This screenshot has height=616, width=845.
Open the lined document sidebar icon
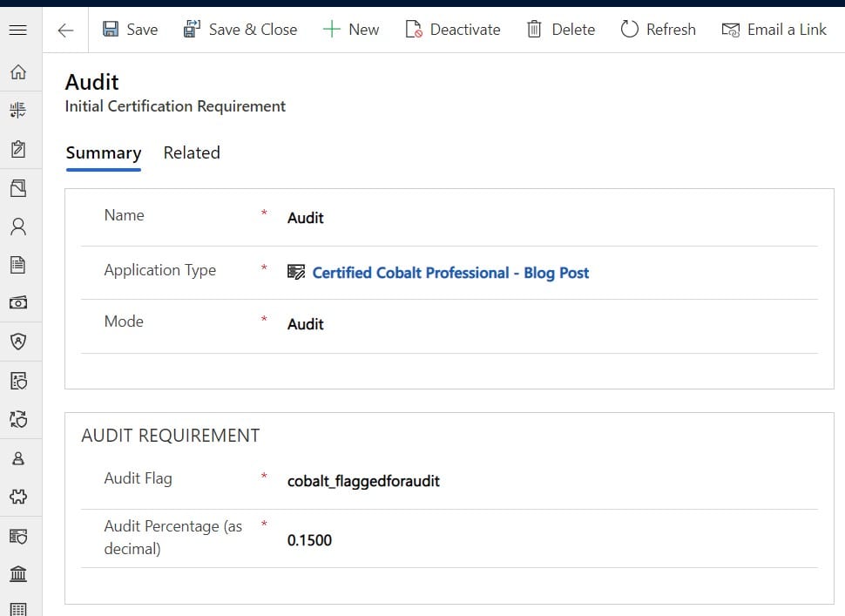[18, 265]
